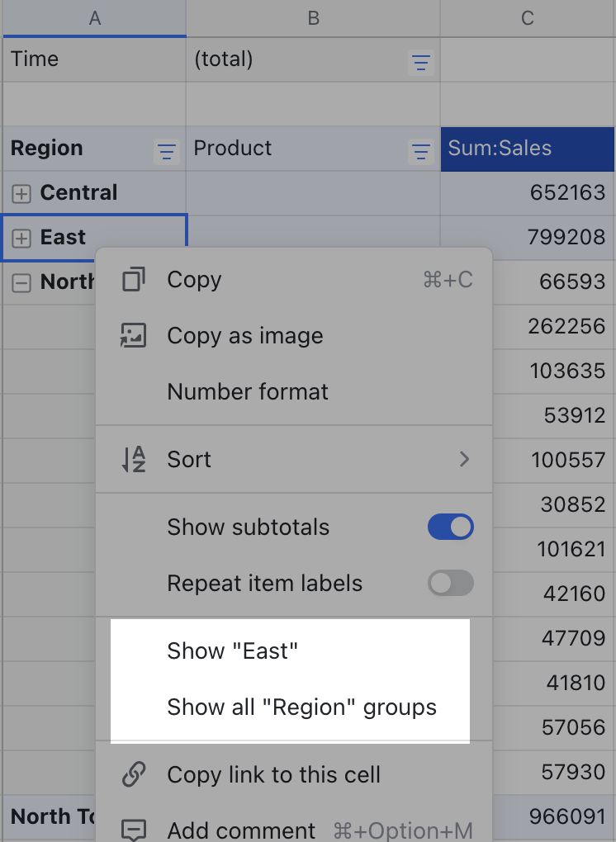Select column A header
Screen dimensions: 616x842
(x=94, y=17)
